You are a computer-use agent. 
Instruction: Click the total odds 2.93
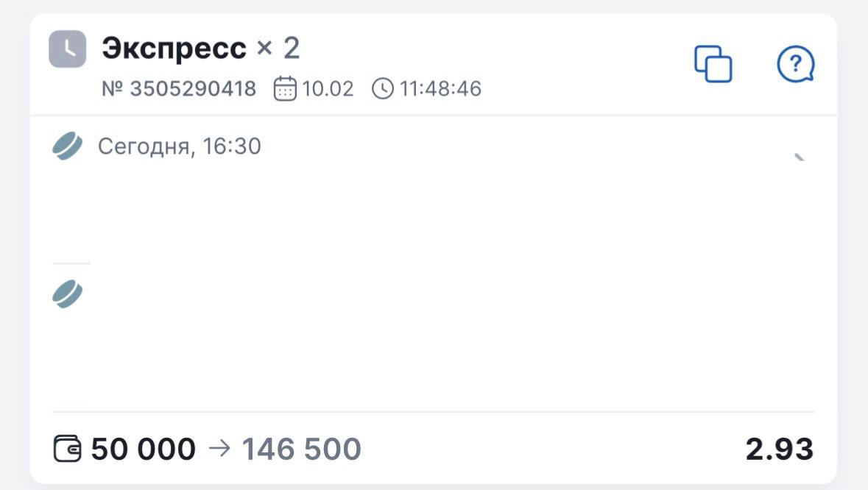click(779, 449)
